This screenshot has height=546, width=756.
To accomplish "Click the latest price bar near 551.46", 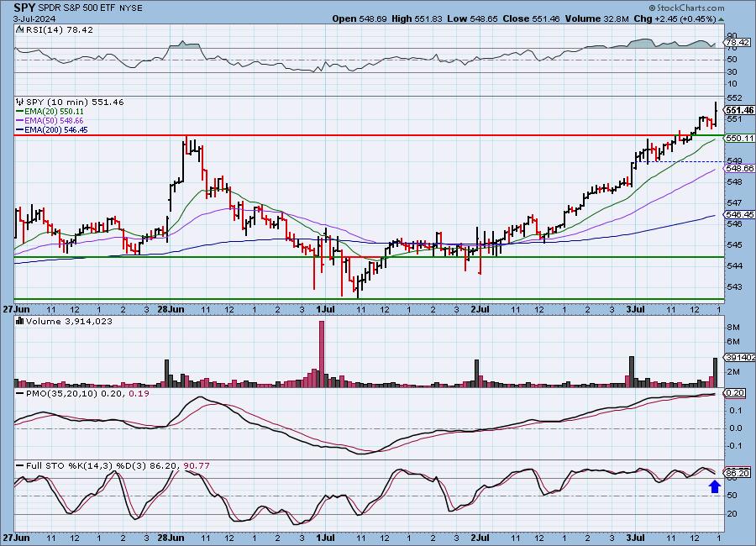I will [716, 113].
